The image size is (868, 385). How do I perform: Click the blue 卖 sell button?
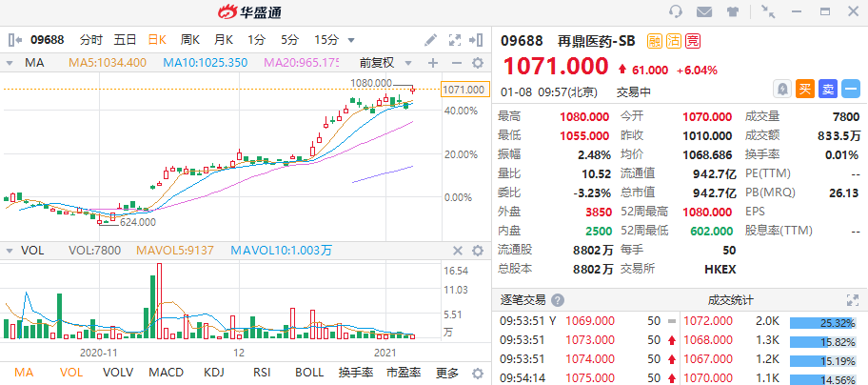tap(828, 89)
